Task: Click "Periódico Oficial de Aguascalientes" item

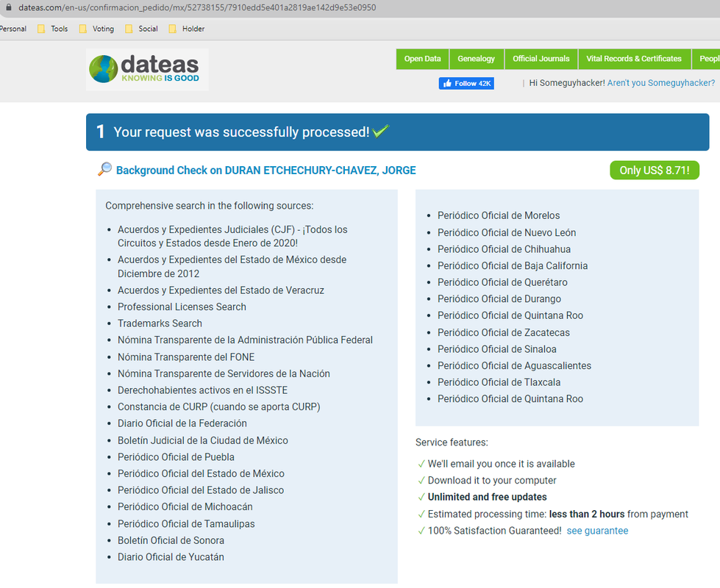Action: (x=514, y=365)
